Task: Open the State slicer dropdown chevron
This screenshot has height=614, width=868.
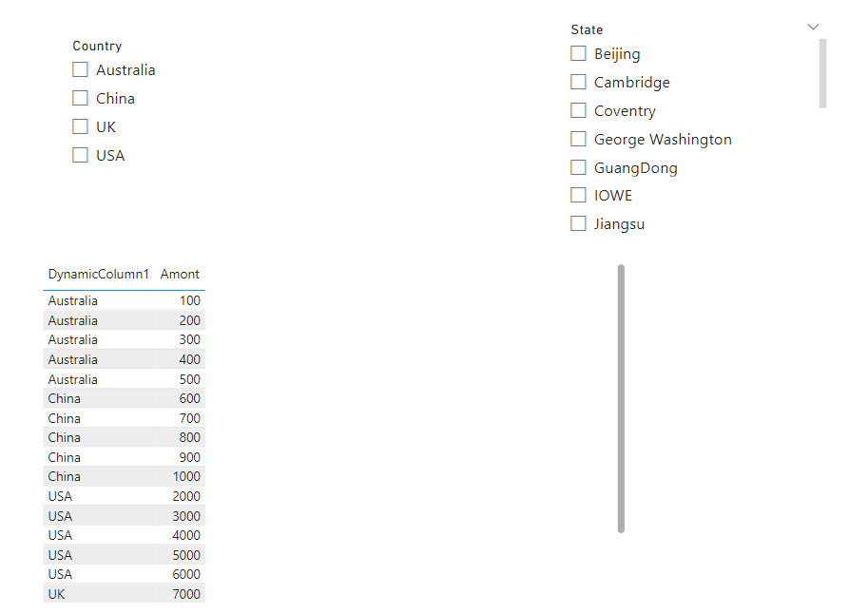Action: coord(813,27)
